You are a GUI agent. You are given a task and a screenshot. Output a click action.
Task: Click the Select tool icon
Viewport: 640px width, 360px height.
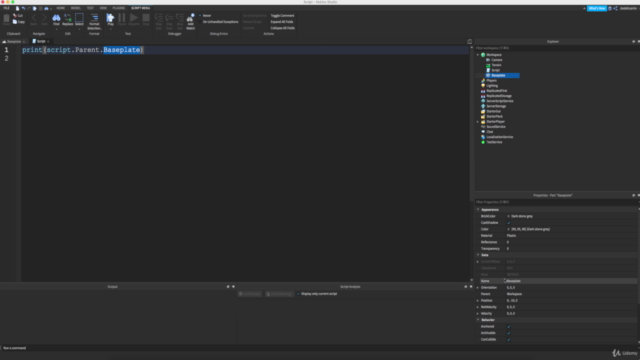(79, 18)
